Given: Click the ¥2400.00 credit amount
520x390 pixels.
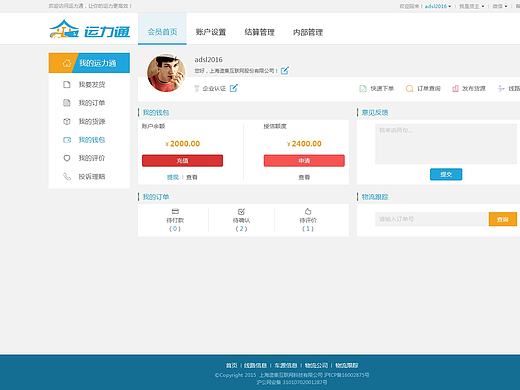Looking at the screenshot, I should [304, 144].
